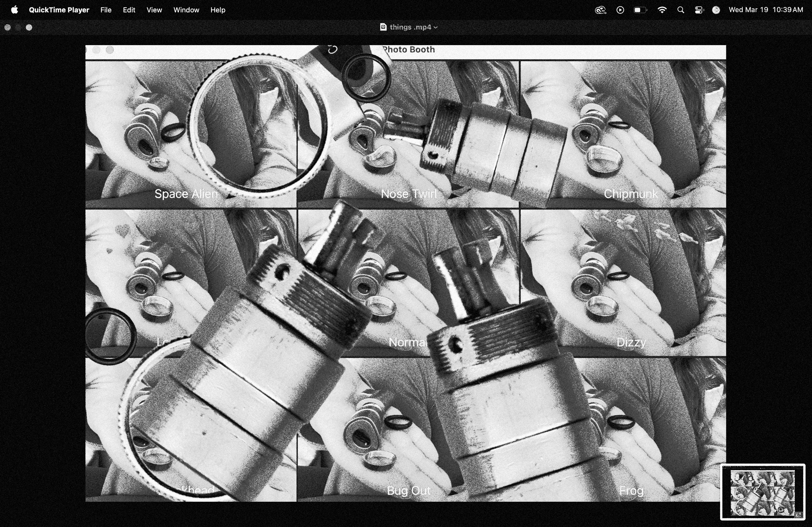Image resolution: width=812 pixels, height=527 pixels.
Task: Click the battery status icon
Action: pyautogui.click(x=640, y=10)
